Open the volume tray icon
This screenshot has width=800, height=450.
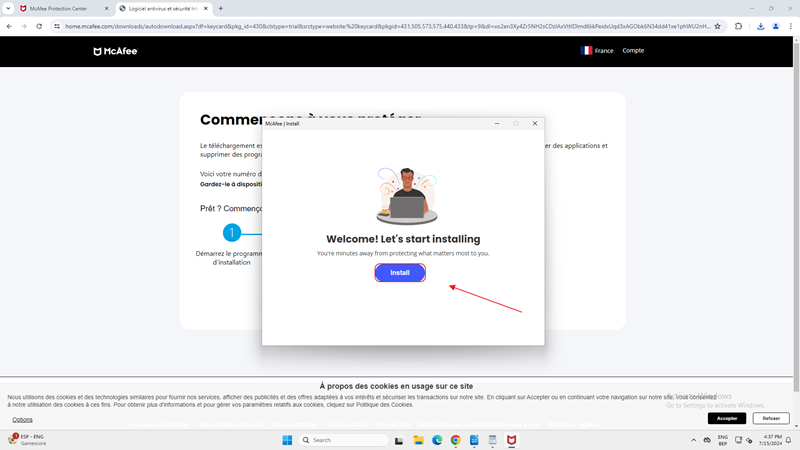[749, 440]
